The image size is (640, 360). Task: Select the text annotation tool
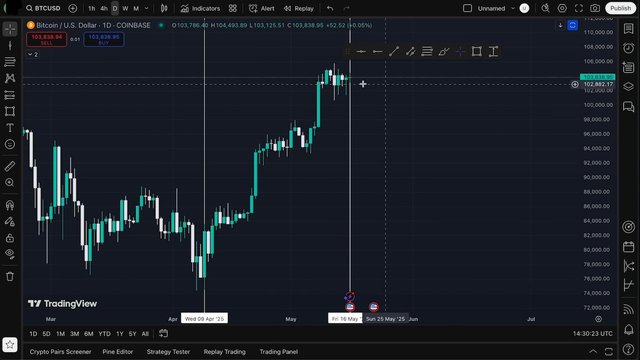[x=10, y=128]
